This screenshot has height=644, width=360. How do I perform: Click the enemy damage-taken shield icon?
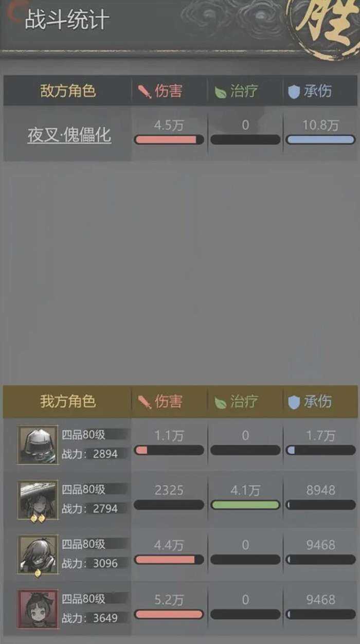pos(294,93)
